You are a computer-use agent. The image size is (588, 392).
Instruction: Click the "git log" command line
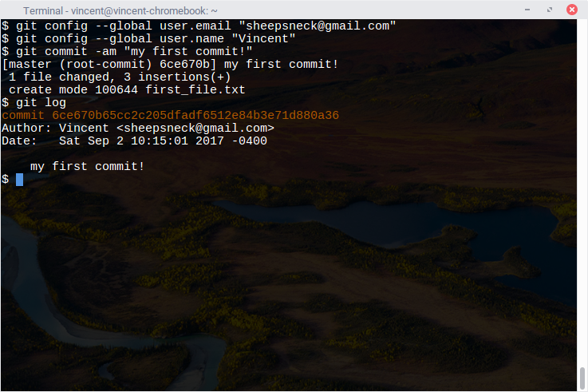[x=34, y=102]
